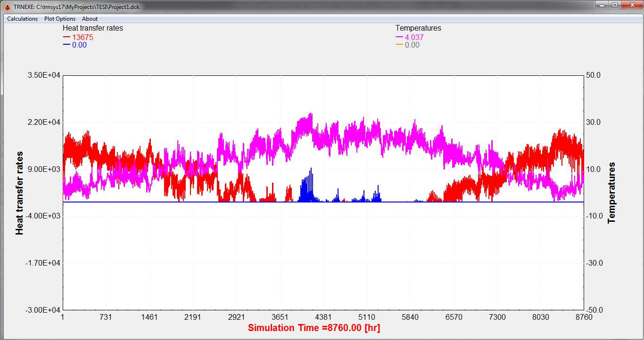Click time axis label 4381

tap(323, 317)
